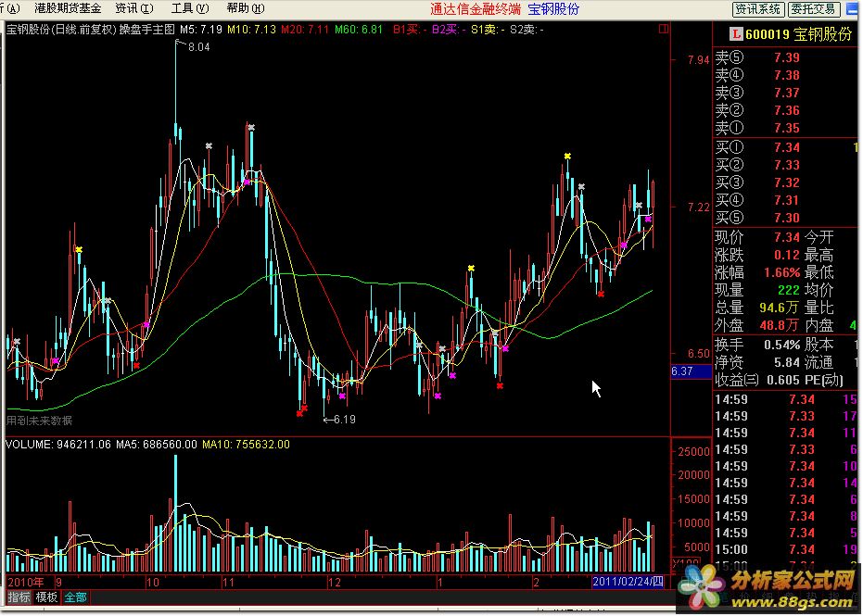Viewport: 863px width, 616px height.
Task: Click the 卖② price 7.36
Action: tap(786, 110)
